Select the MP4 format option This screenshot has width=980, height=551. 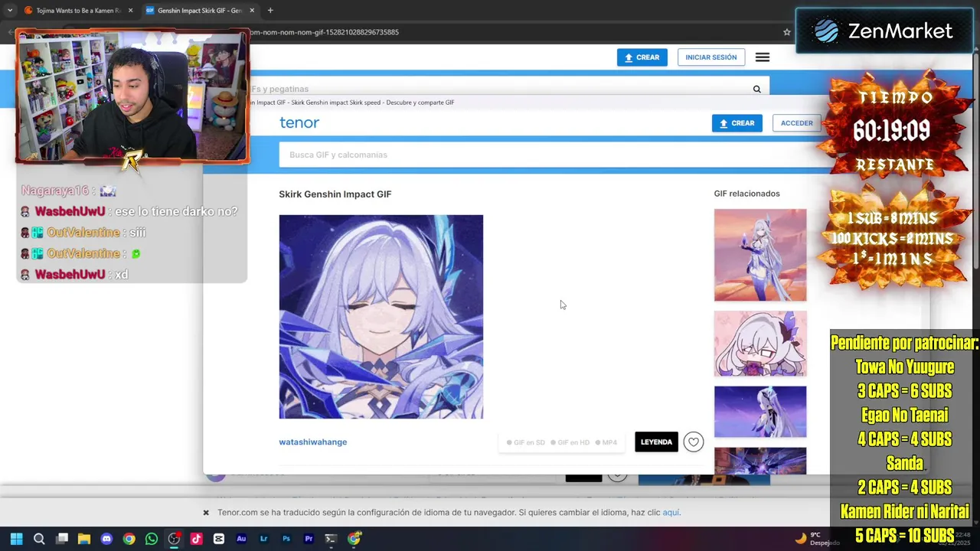click(x=606, y=442)
